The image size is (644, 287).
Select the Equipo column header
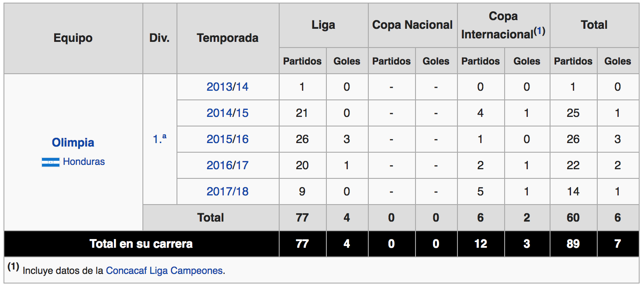(x=73, y=38)
